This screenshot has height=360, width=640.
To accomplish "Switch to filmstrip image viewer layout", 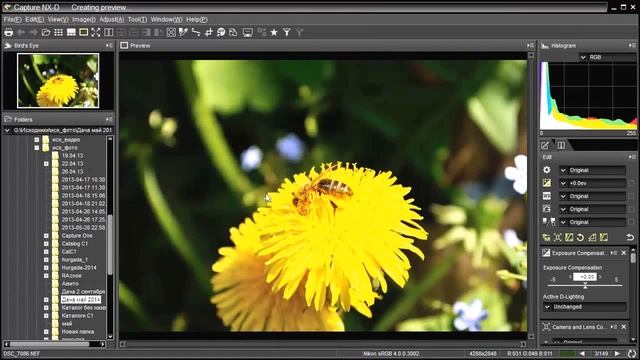I will 71,32.
